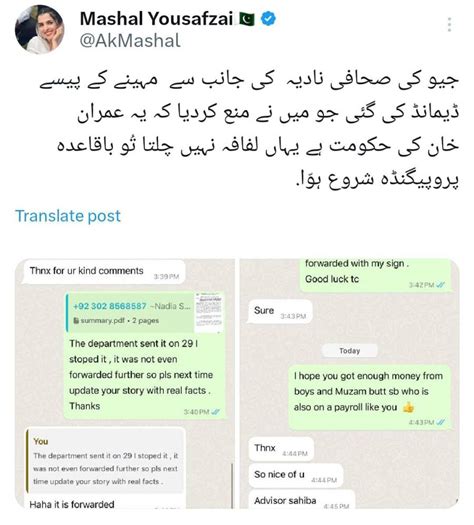Open Mashal Yousafzai's profile picture
Screen dimensions: 474x525
40,29
